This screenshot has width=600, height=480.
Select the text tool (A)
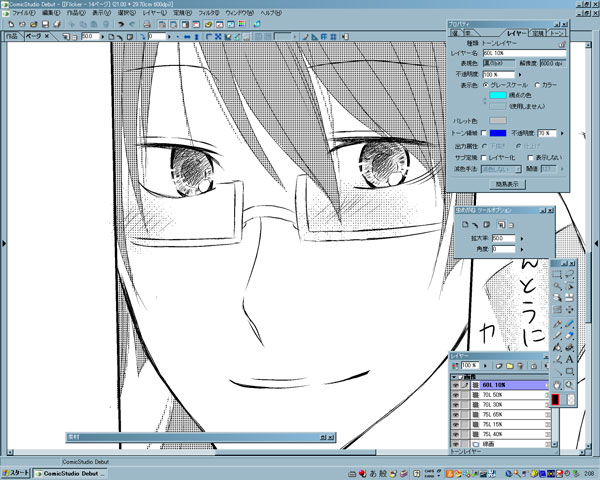[569, 359]
